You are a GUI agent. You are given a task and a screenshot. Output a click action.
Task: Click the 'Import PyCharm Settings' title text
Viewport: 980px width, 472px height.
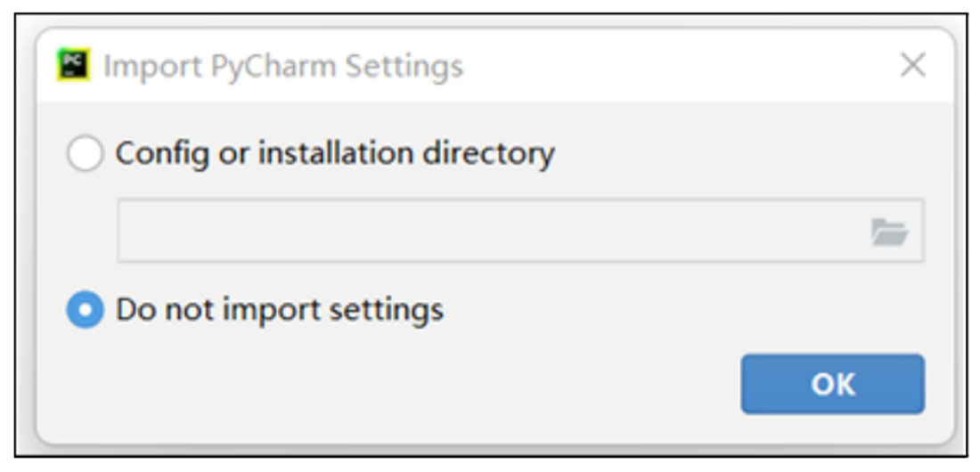point(283,66)
